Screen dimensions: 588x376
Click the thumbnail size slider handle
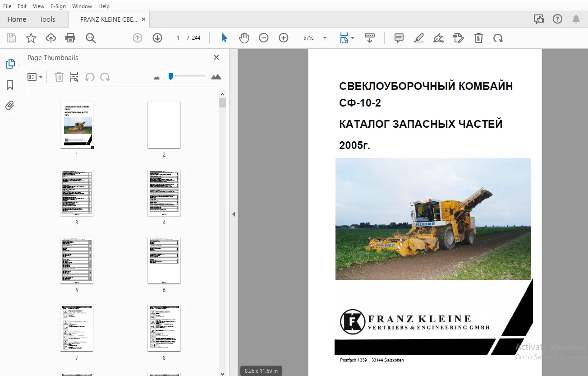(170, 77)
